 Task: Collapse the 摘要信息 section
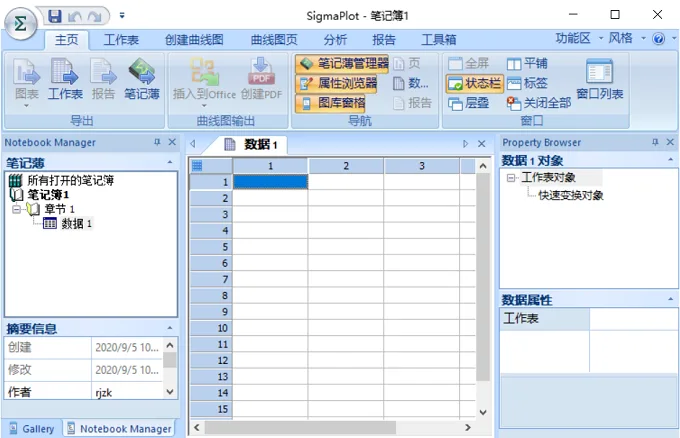(170, 328)
